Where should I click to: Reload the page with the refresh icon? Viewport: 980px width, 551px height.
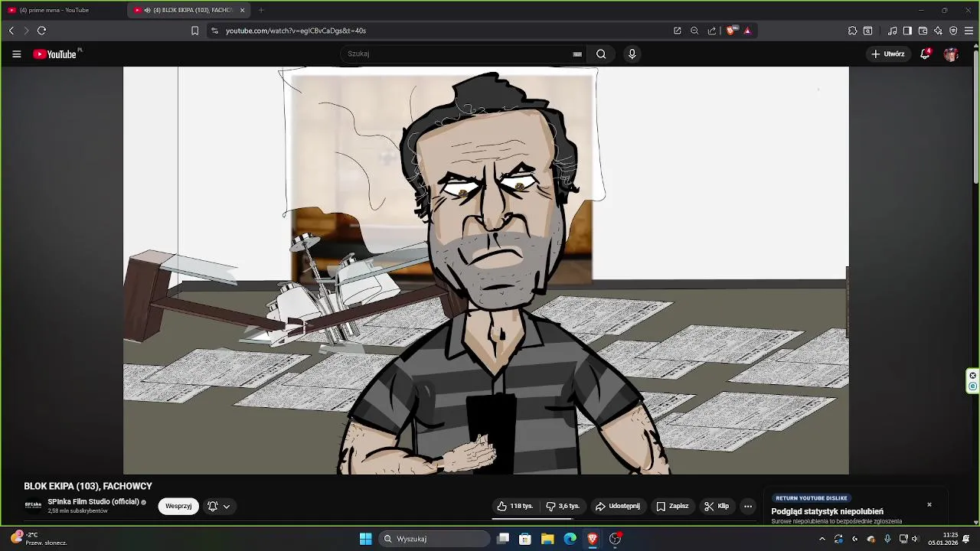click(41, 31)
